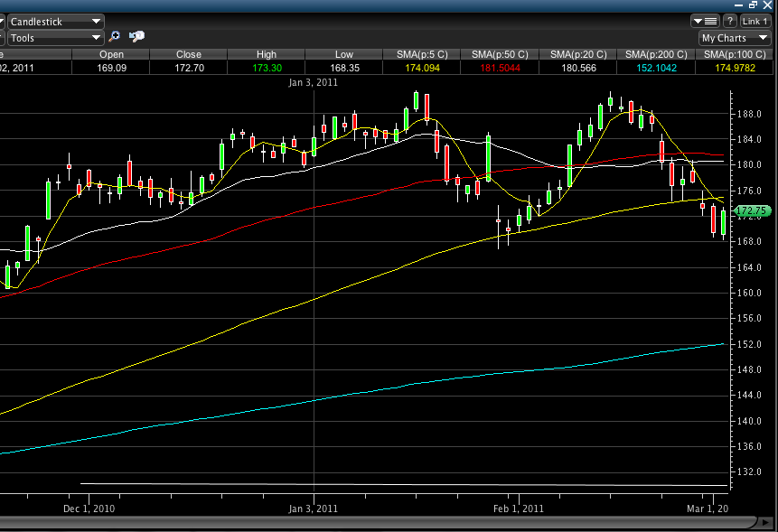Minimize the chart window
This screenshot has height=532, width=778.
tap(739, 5)
